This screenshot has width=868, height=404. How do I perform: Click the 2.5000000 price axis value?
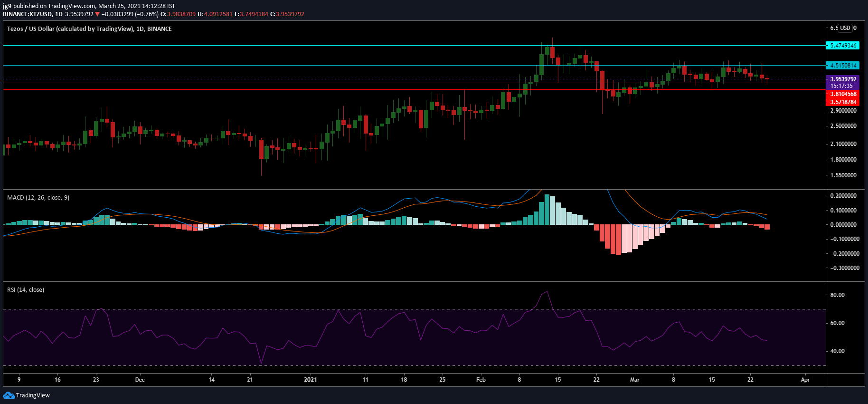[x=843, y=126]
